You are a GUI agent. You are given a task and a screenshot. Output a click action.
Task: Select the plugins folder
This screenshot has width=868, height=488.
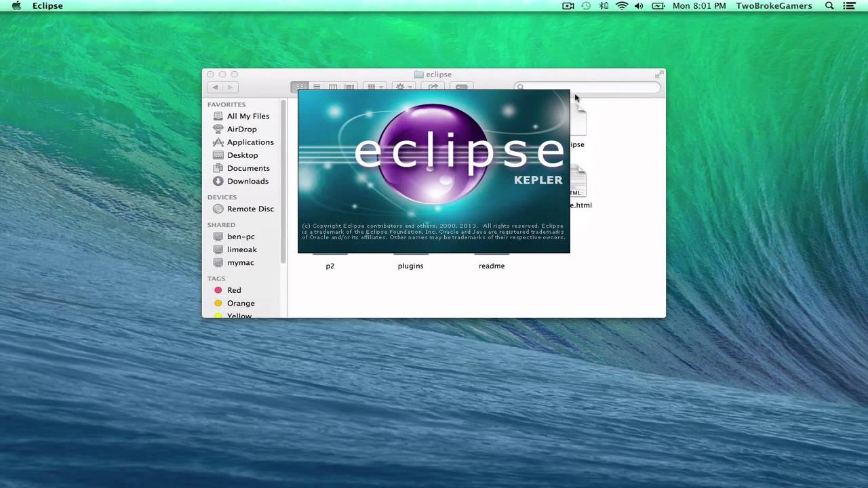click(x=410, y=266)
